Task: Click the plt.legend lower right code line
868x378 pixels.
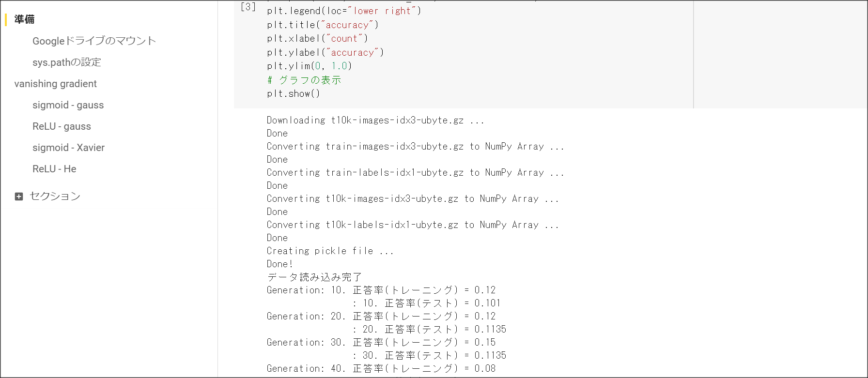Action: (x=344, y=11)
